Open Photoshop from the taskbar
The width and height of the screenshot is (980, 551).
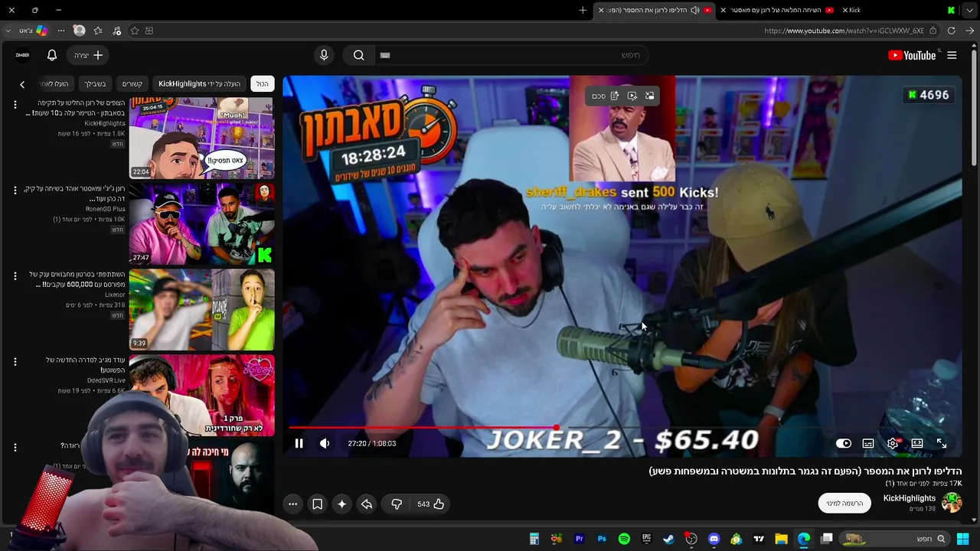[x=602, y=539]
